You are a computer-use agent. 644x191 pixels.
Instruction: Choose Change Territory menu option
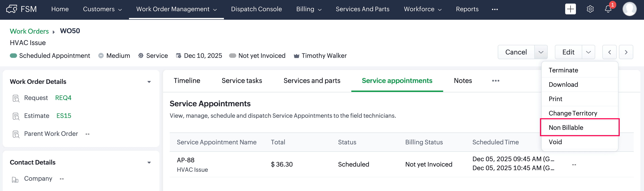click(573, 113)
